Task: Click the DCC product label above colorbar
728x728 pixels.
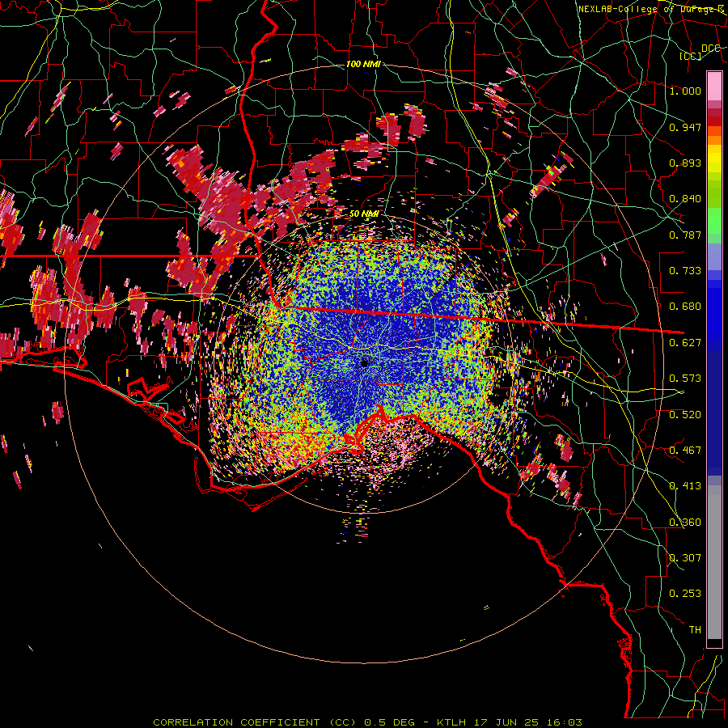Action: tap(711, 49)
